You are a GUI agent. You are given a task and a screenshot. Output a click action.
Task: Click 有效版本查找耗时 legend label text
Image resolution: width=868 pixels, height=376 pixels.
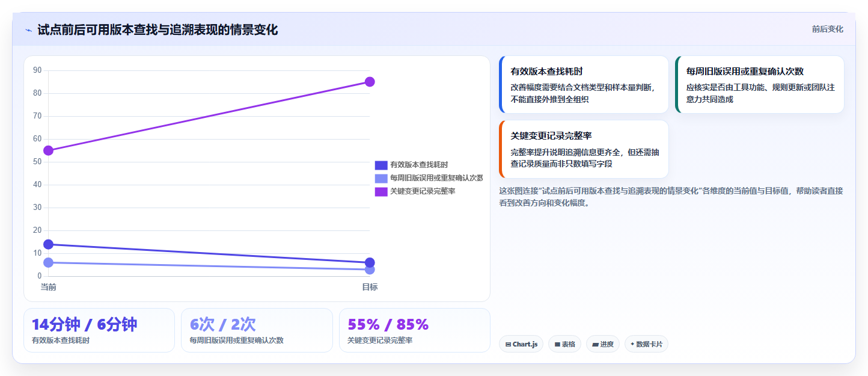(x=419, y=165)
